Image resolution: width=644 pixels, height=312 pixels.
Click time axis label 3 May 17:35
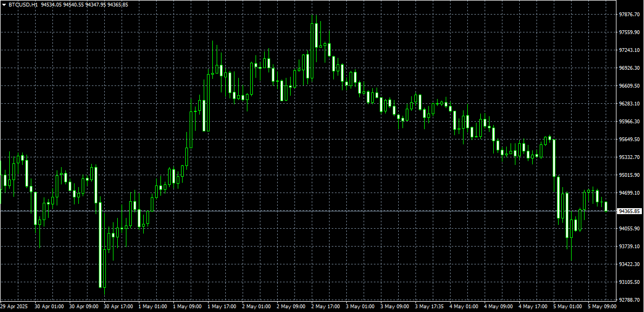click(x=429, y=307)
